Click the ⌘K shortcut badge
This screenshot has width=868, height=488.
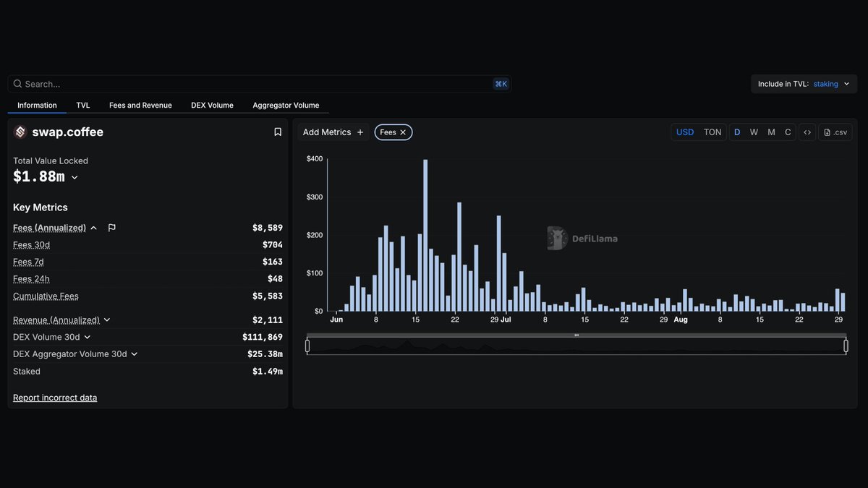pyautogui.click(x=501, y=84)
